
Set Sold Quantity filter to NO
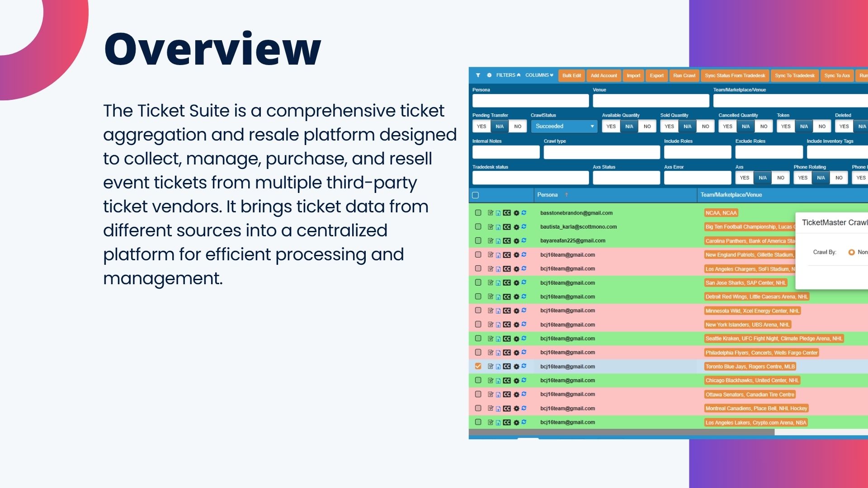pyautogui.click(x=705, y=127)
